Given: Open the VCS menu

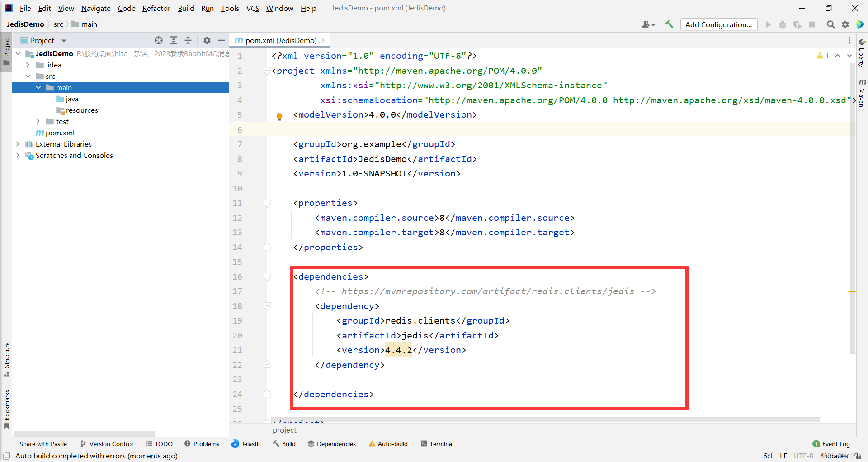Looking at the screenshot, I should (253, 8).
